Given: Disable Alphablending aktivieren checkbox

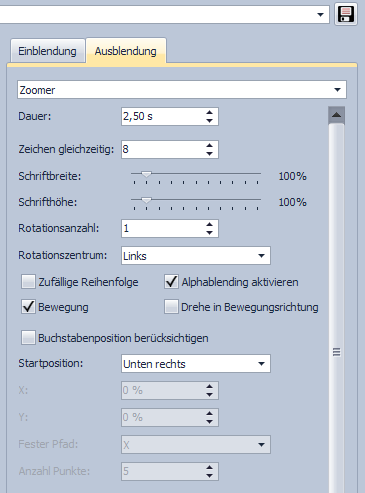Looking at the screenshot, I should point(171,282).
